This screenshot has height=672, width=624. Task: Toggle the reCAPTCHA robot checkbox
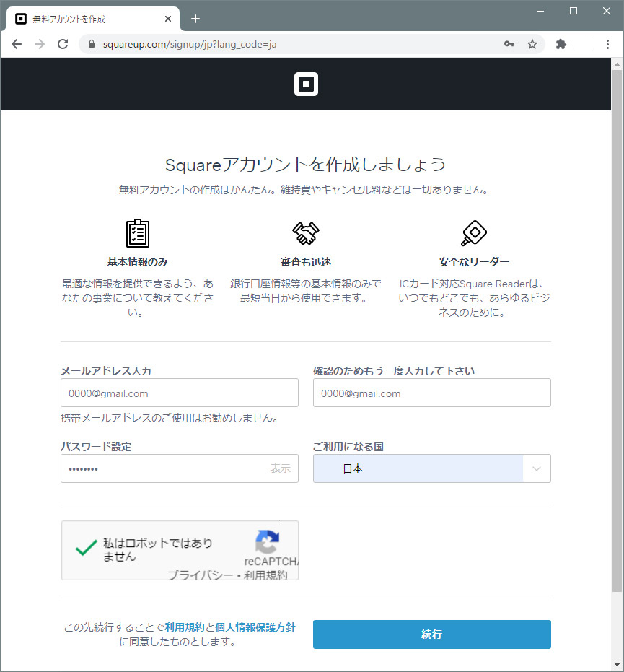coord(87,549)
